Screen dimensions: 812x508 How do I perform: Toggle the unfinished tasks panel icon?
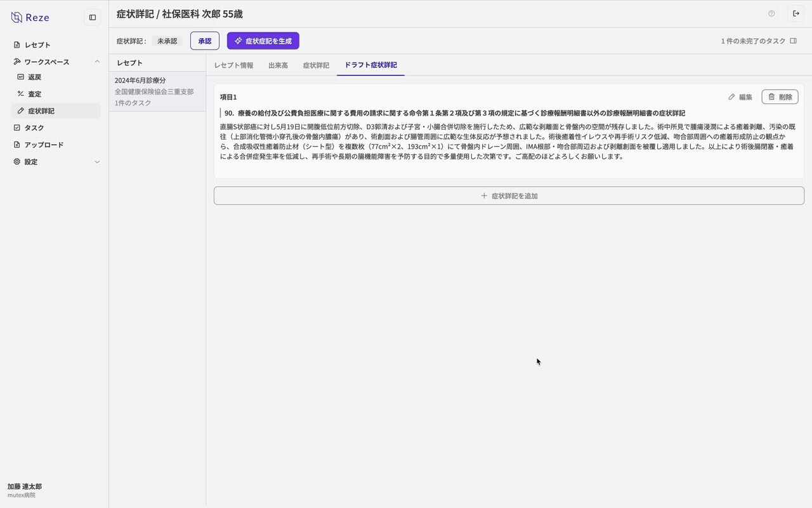793,41
